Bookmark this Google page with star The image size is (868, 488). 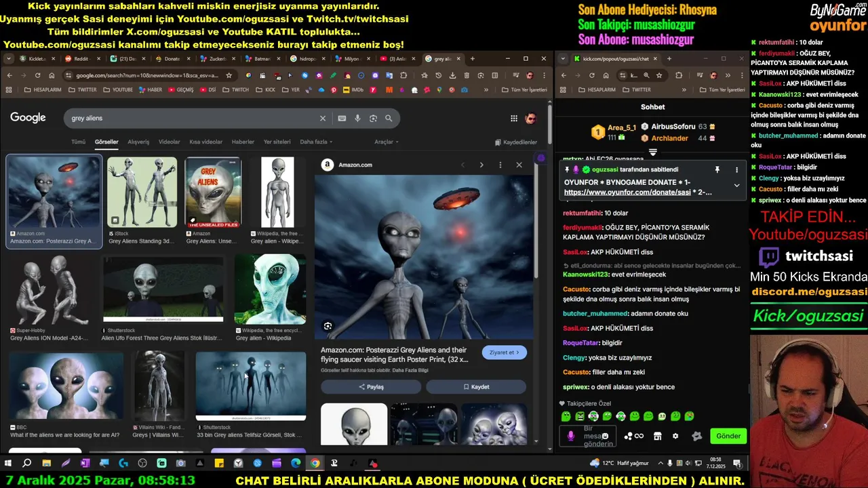[229, 75]
